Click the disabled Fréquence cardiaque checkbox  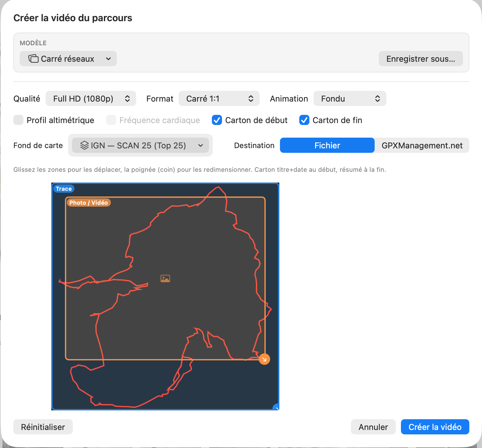[x=111, y=120]
